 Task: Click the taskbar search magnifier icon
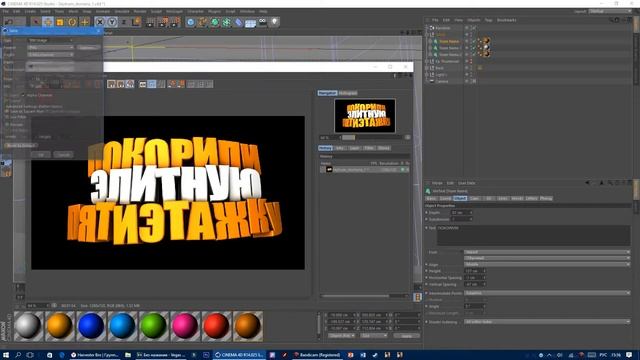[x=18, y=355]
